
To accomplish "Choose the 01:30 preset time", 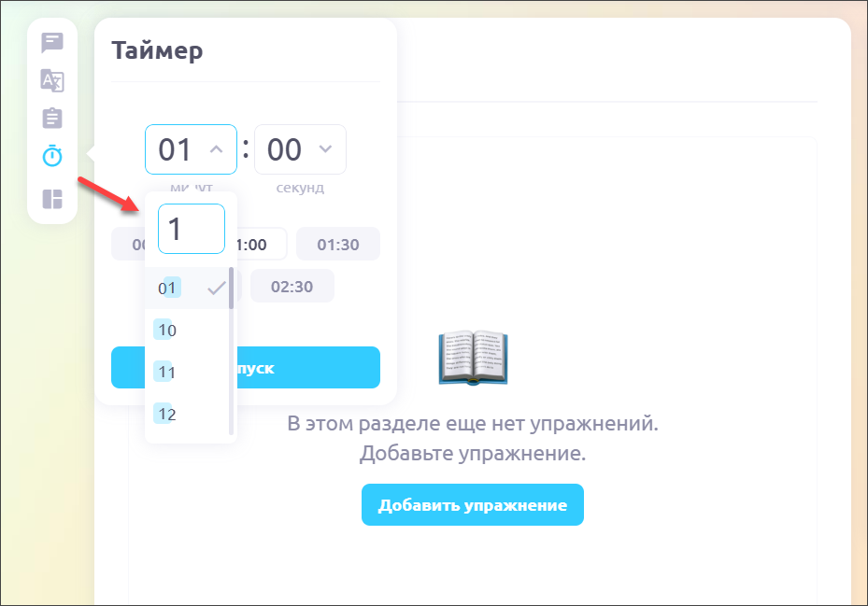I will click(338, 244).
